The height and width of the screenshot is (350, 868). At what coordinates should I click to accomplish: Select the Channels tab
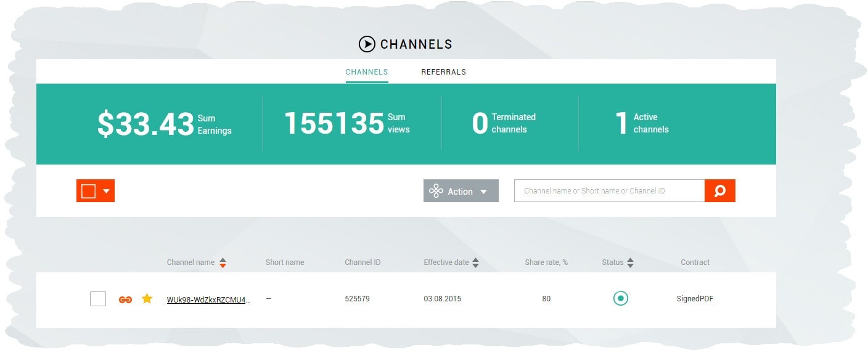coord(367,72)
